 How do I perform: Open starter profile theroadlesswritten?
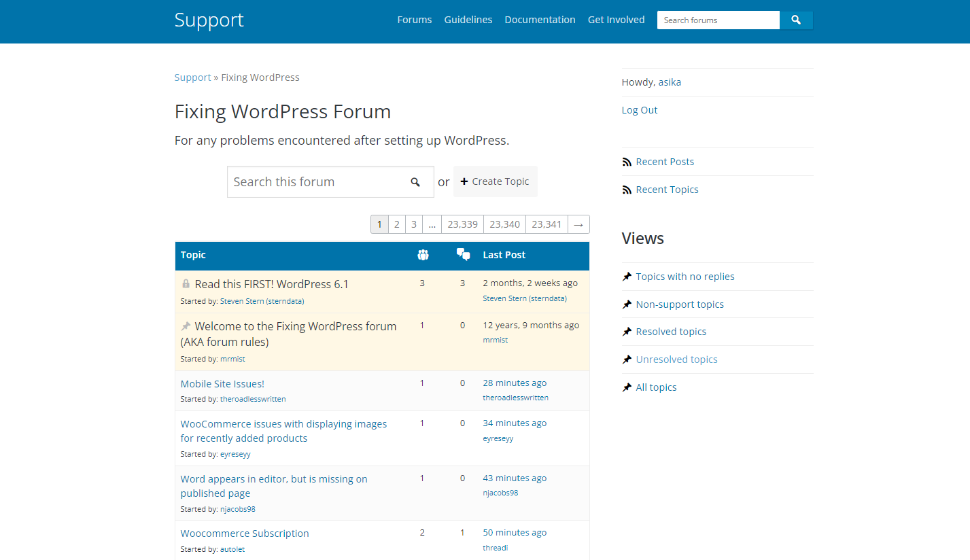(253, 399)
